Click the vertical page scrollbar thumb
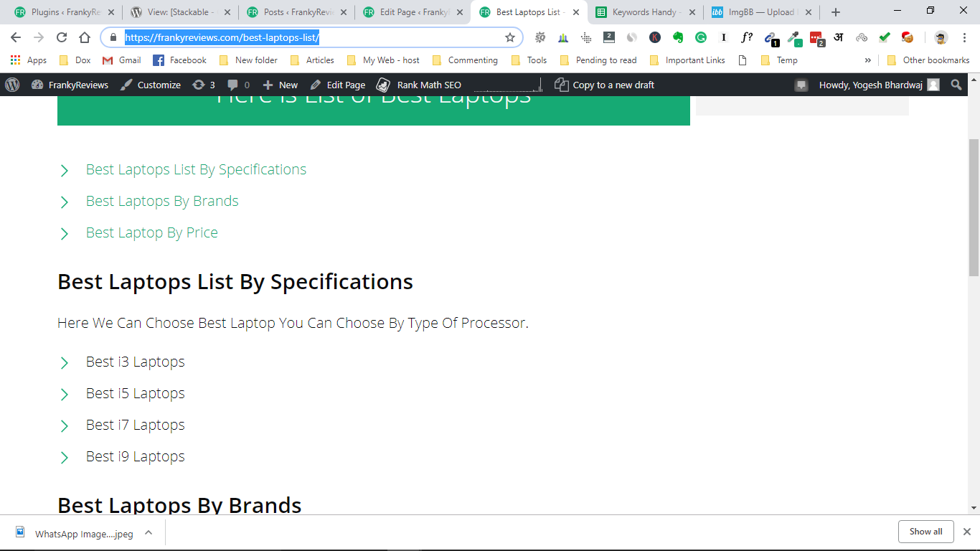Viewport: 980px width, 551px height. 974,208
